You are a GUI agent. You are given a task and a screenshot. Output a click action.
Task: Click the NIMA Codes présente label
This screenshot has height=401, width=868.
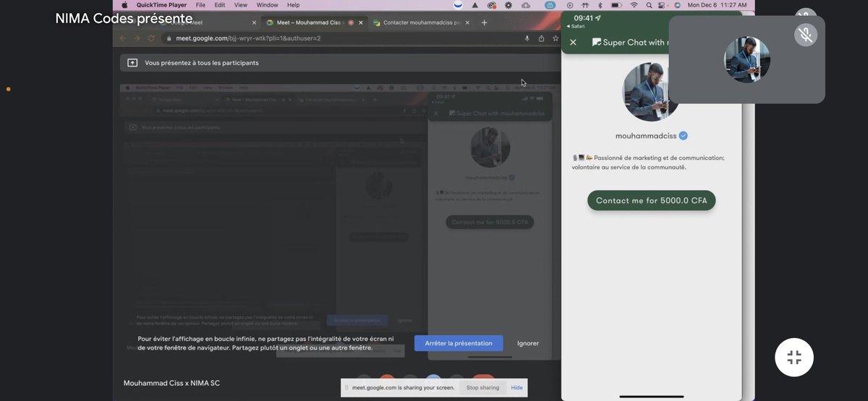[x=124, y=18]
